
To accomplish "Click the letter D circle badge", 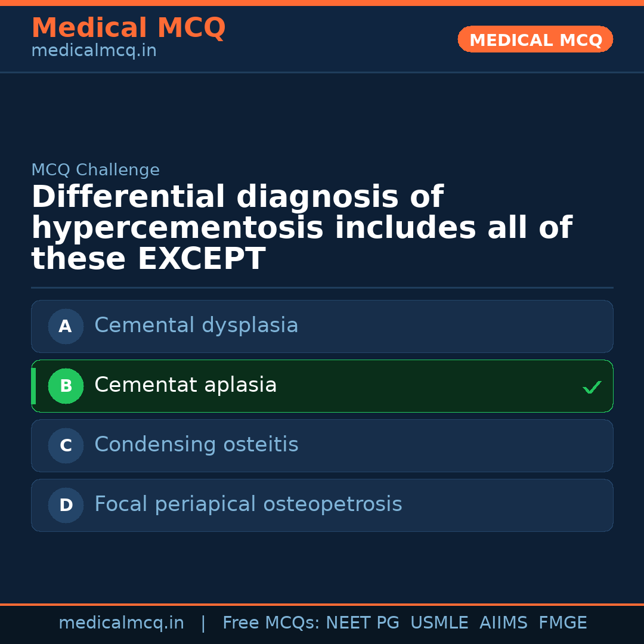I will point(66,505).
